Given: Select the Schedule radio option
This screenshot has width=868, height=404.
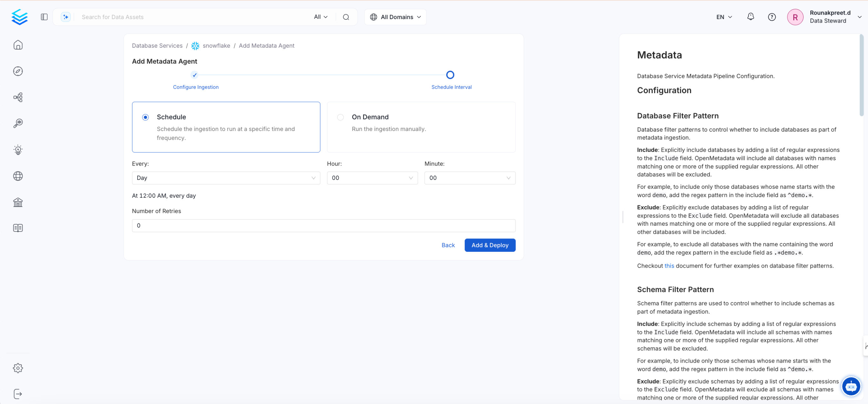Looking at the screenshot, I should click(x=145, y=117).
